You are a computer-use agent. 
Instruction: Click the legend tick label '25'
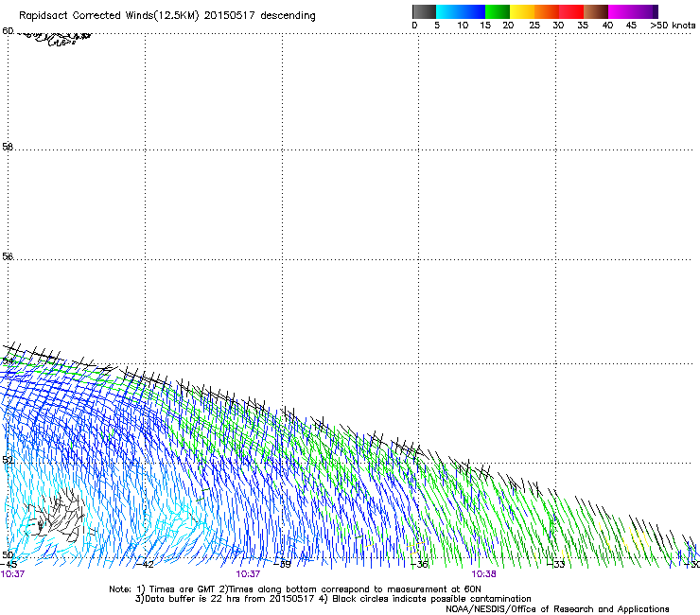(x=534, y=26)
